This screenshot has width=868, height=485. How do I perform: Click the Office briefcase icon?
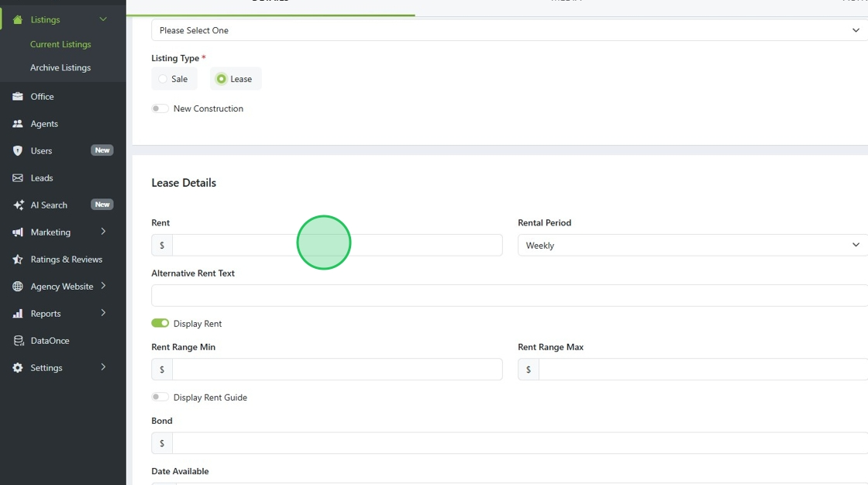coord(18,97)
